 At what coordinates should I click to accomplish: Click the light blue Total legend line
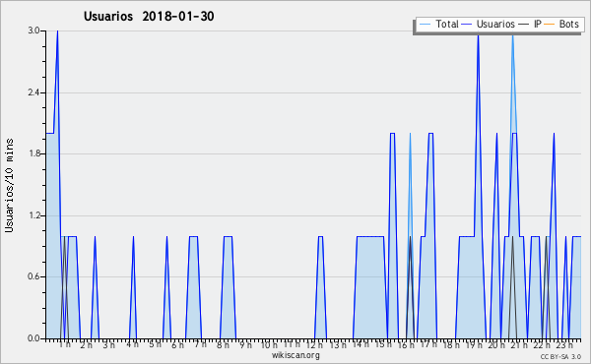[425, 25]
